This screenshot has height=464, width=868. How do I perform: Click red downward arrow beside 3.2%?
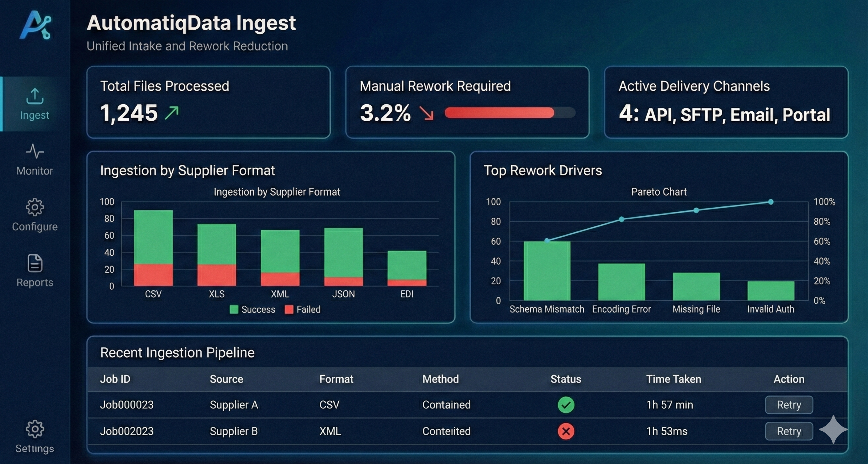(426, 113)
